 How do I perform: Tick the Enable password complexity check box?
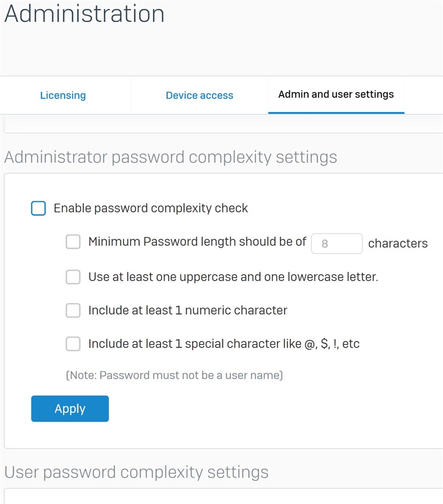[x=38, y=208]
